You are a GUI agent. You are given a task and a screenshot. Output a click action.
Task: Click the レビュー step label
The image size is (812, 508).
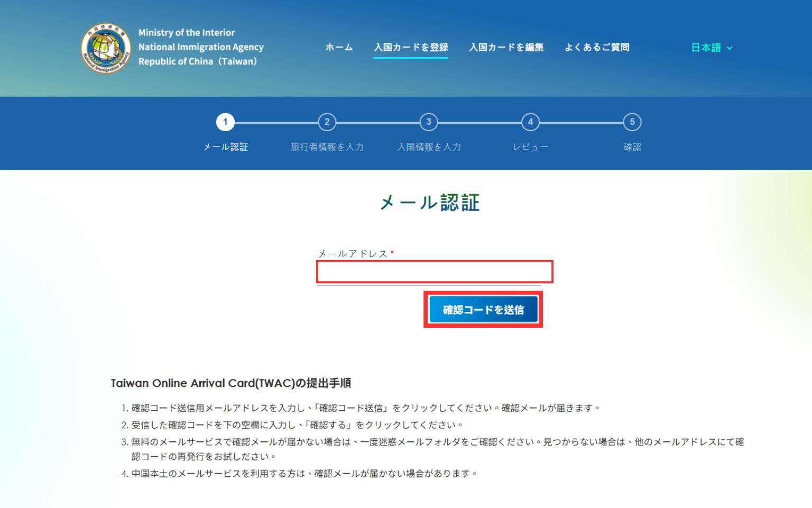(530, 147)
